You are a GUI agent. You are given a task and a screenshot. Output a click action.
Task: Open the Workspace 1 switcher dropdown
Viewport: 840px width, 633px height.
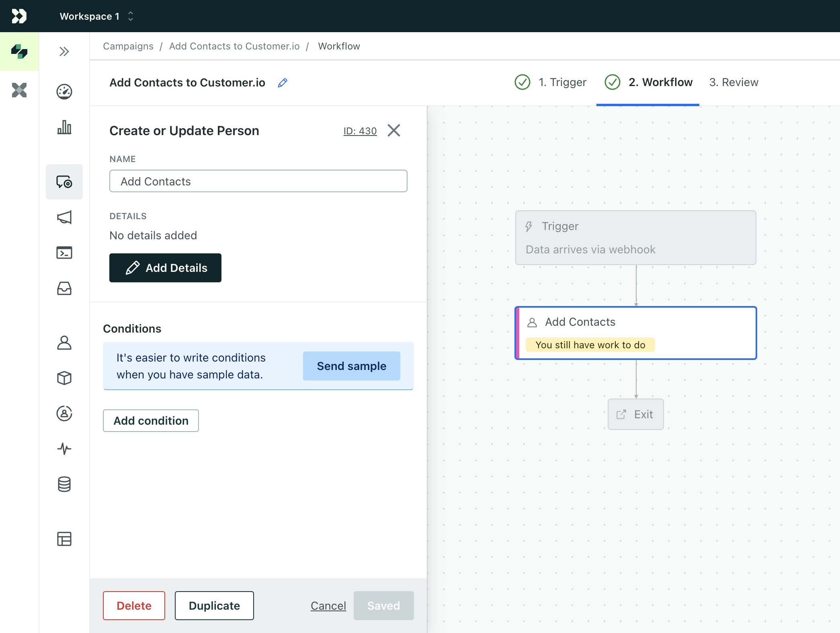point(96,16)
